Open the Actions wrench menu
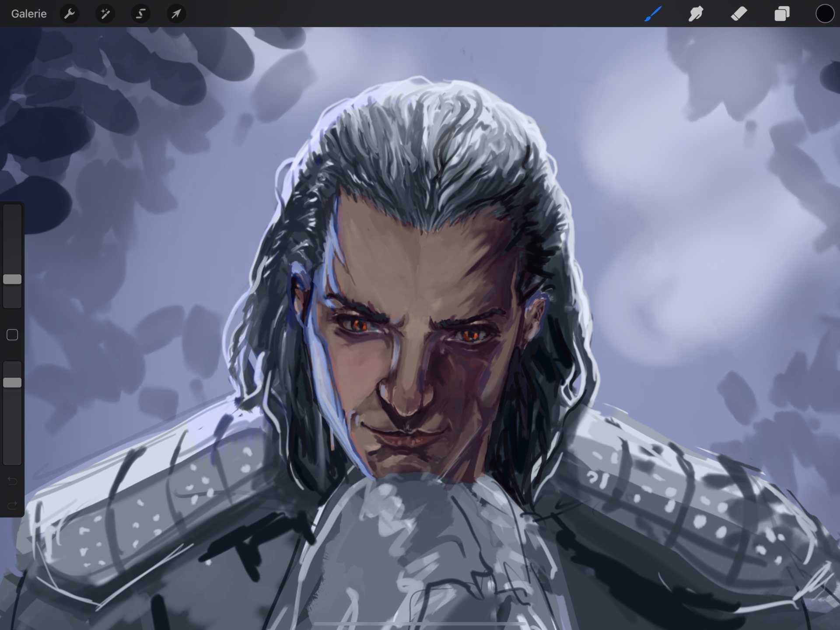Screen dimensions: 840x630 coord(70,14)
